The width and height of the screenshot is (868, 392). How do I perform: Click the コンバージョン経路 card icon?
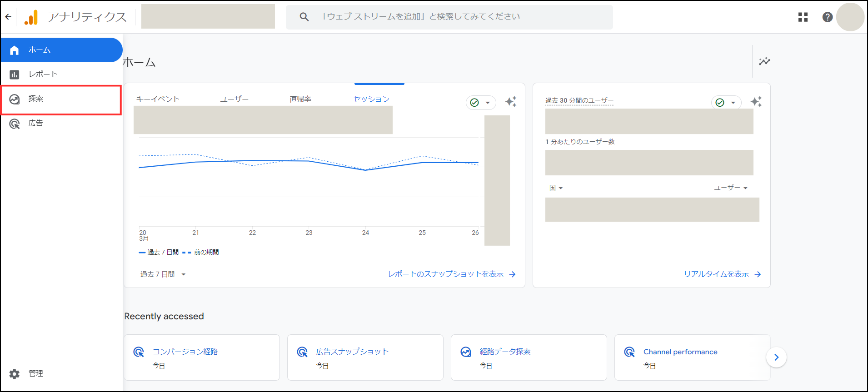tap(139, 352)
